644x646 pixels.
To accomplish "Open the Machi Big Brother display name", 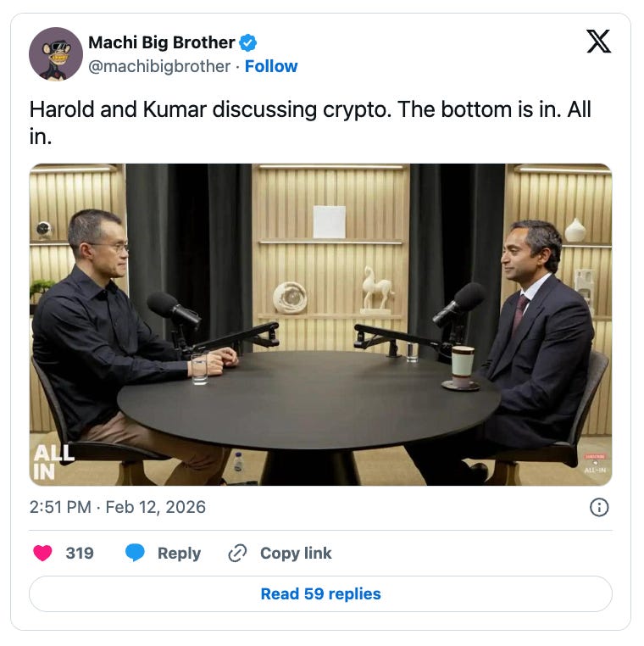I will click(x=161, y=42).
